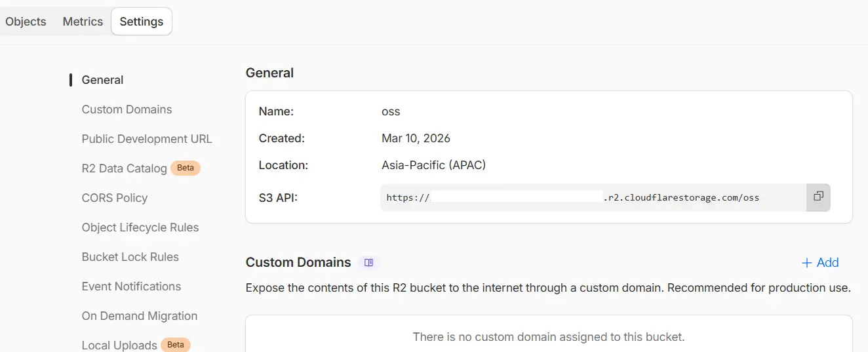Click the Asia-Pacific (APAC) location value

[433, 165]
